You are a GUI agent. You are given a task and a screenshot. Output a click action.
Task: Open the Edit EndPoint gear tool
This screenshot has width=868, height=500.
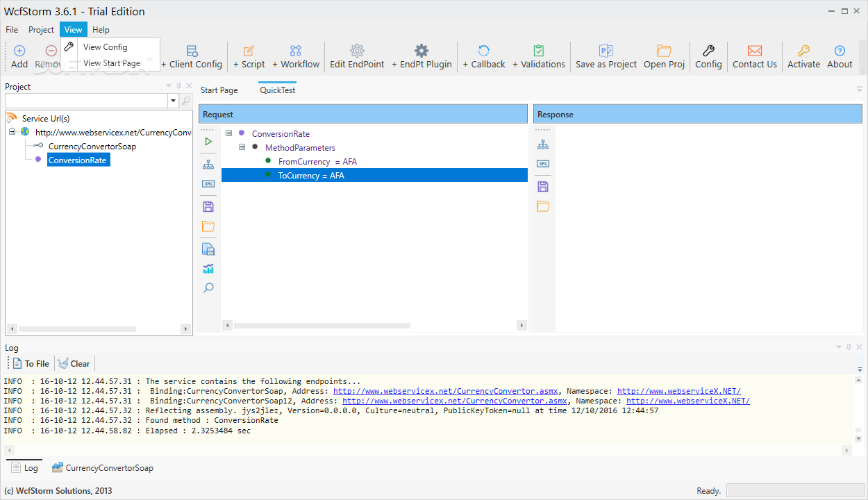357,56
